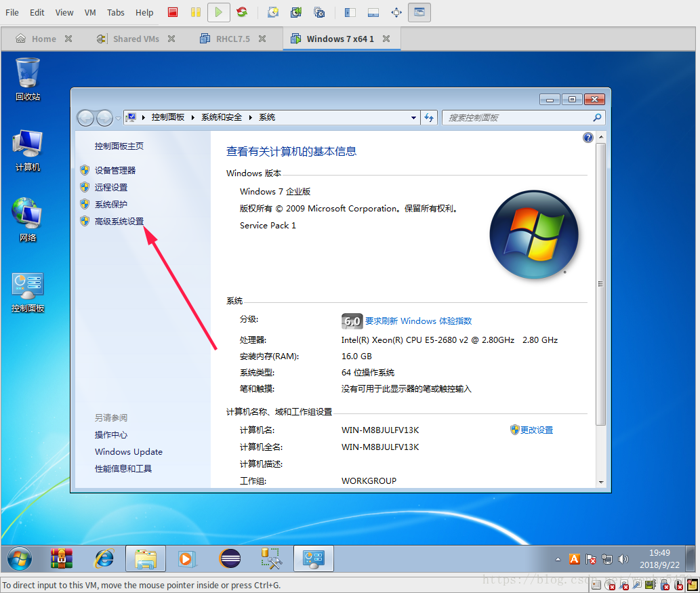700x593 pixels.
Task: Open 高级系统设置 link
Action: click(119, 221)
